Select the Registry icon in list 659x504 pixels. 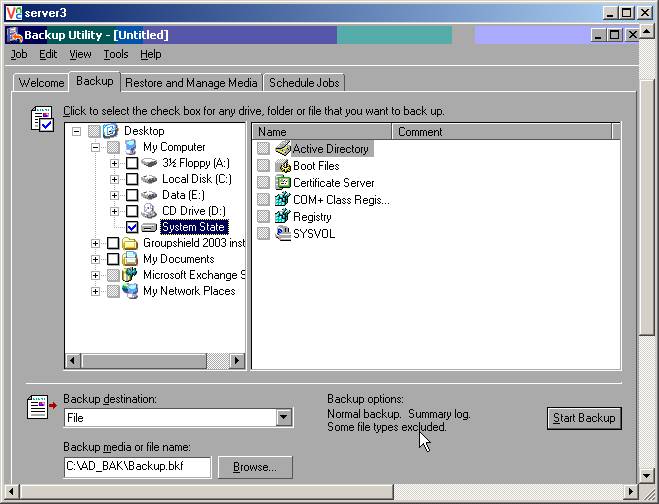pyautogui.click(x=283, y=217)
